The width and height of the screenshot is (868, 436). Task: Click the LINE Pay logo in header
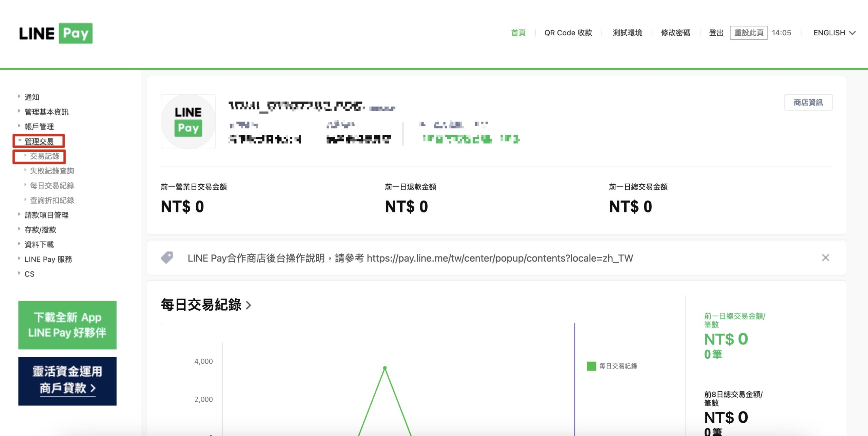56,33
